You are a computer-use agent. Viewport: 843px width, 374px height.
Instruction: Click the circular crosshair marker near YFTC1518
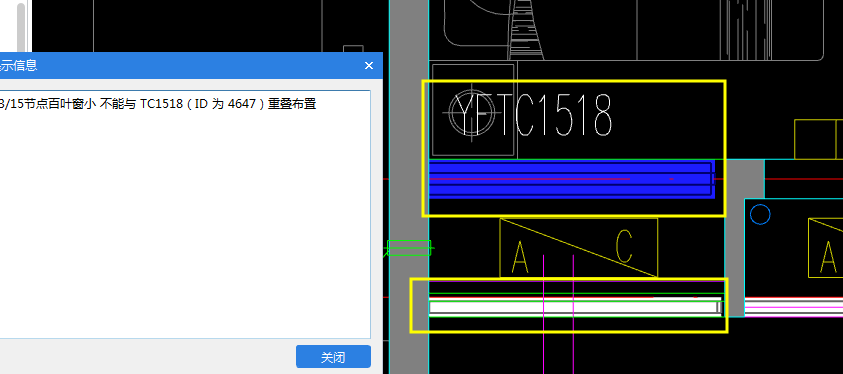coord(472,113)
